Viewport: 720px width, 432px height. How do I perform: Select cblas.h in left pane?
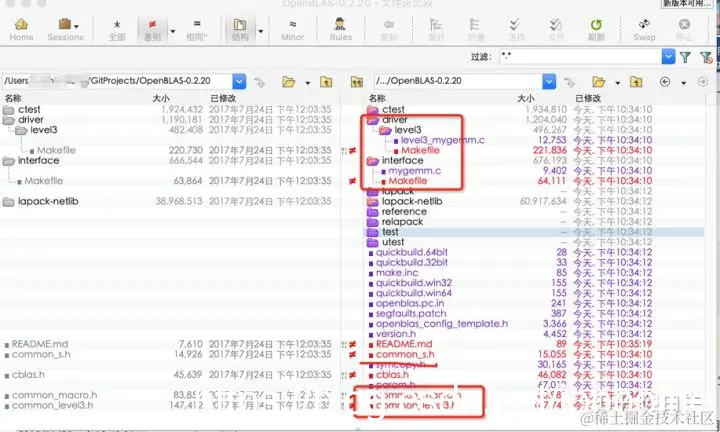[x=28, y=375]
